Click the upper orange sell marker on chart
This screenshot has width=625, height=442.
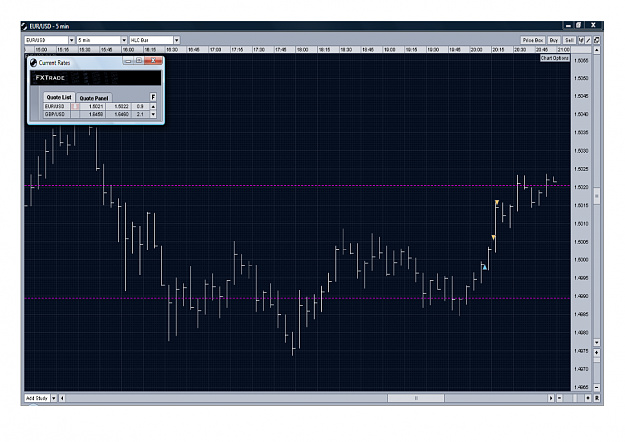pyautogui.click(x=497, y=203)
